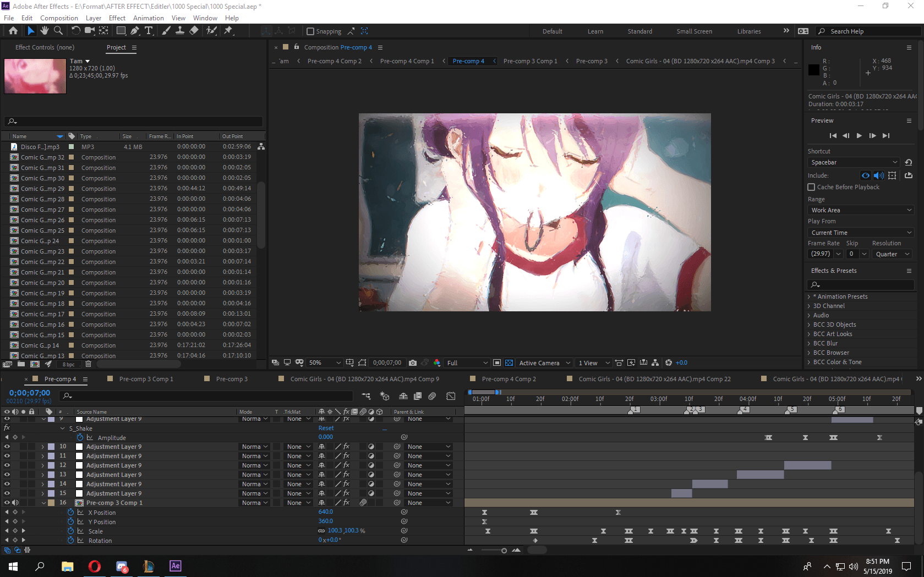Select the Horizontal Type tool
Viewport: 924px width, 577px height.
(149, 31)
